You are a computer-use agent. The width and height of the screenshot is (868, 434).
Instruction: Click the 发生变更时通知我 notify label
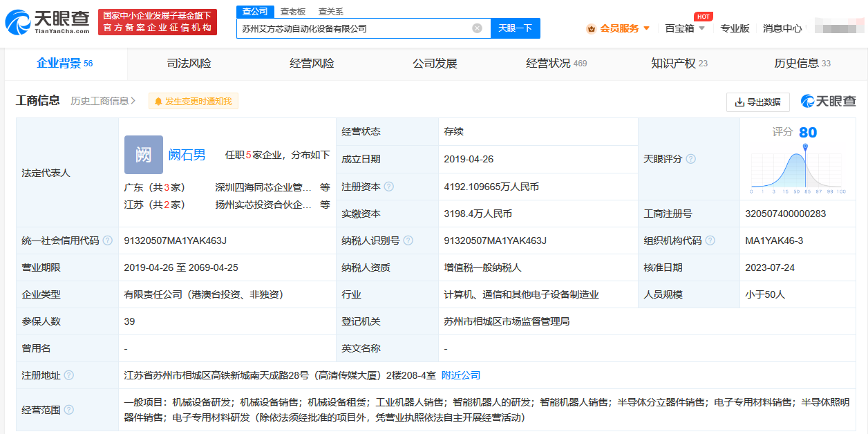click(199, 102)
